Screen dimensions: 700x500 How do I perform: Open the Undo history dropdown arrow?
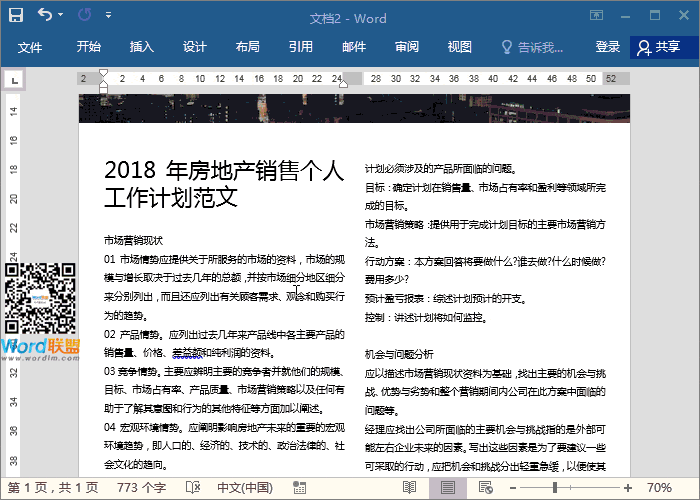(x=61, y=16)
